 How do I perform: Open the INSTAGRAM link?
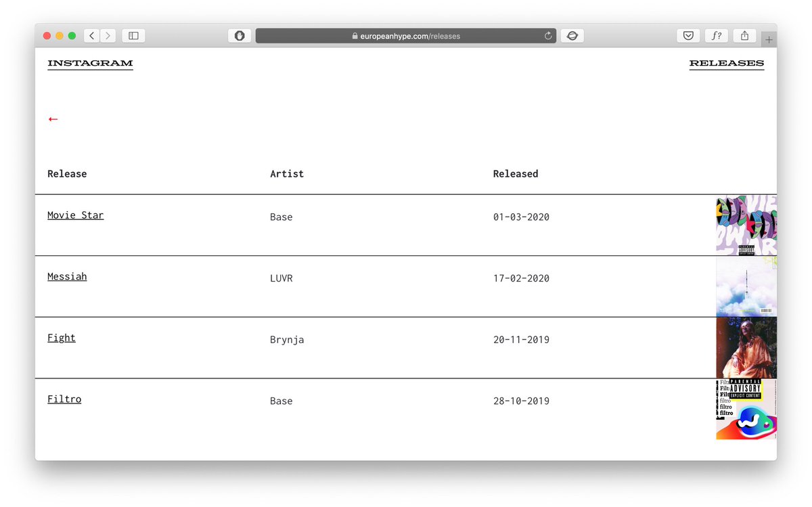click(x=90, y=64)
